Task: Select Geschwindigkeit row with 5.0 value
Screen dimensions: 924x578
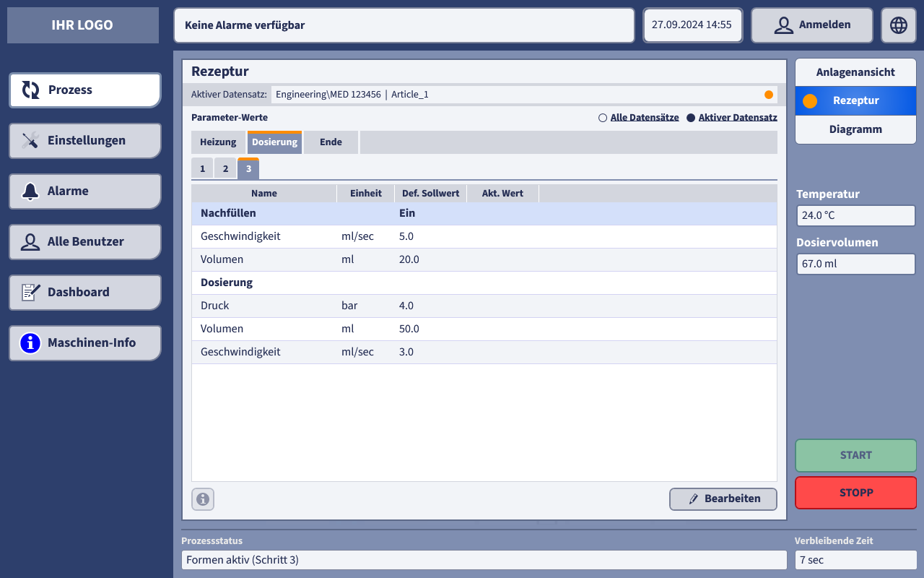Action: click(484, 237)
